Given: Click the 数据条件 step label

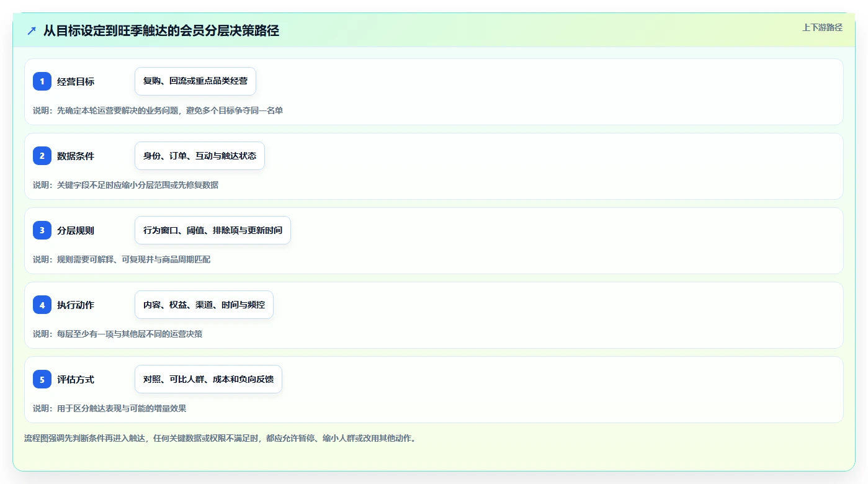Looking at the screenshot, I should [76, 156].
